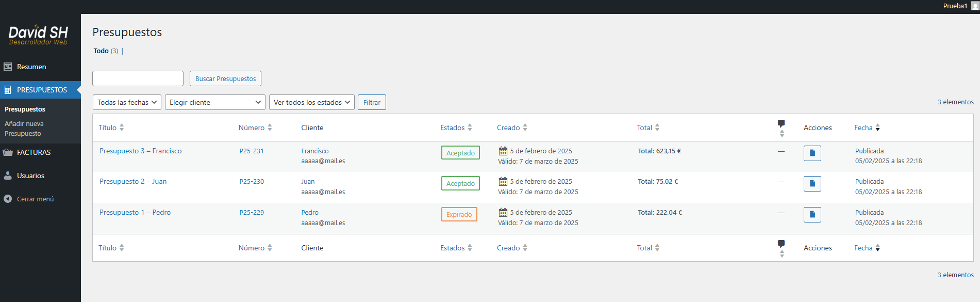Click the comments bubble icon in the table footer
This screenshot has width=980, height=302.
[x=781, y=244]
